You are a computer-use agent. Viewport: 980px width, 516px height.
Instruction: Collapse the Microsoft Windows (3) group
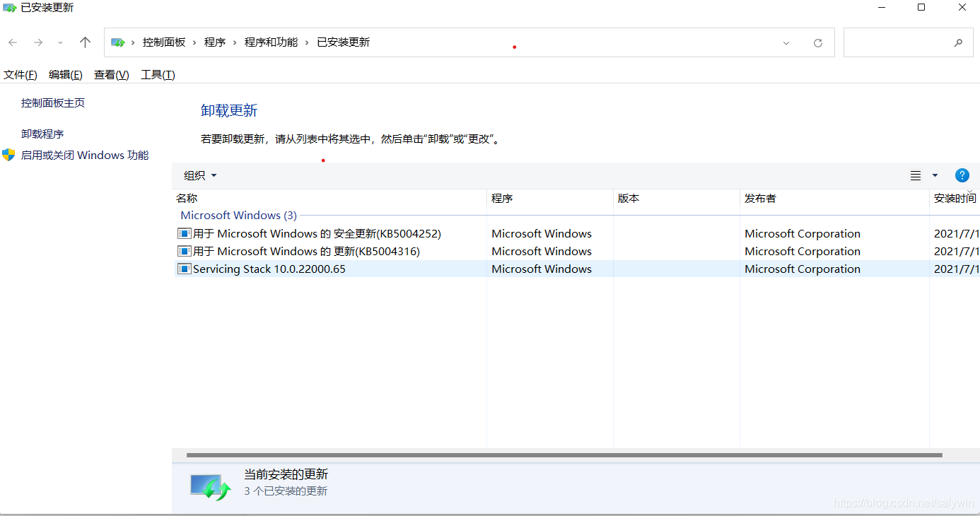[238, 215]
